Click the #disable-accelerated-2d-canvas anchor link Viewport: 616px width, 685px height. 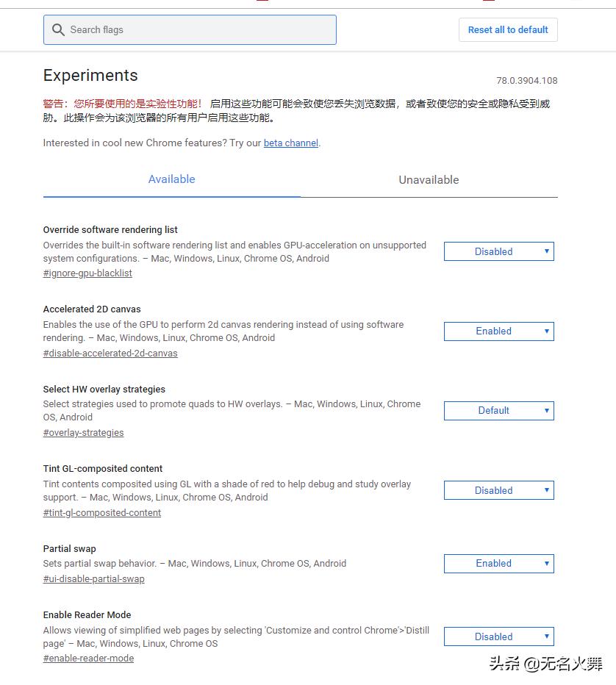pos(110,354)
